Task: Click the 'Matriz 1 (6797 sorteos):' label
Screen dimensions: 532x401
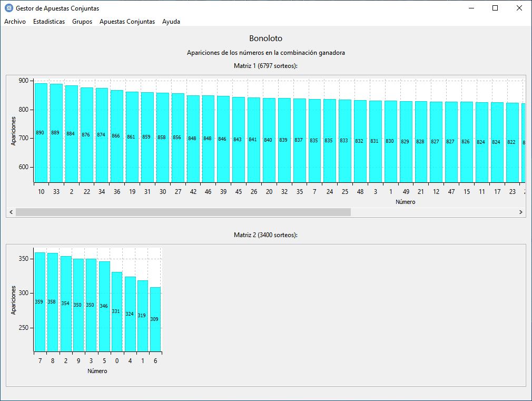Action: tap(265, 66)
